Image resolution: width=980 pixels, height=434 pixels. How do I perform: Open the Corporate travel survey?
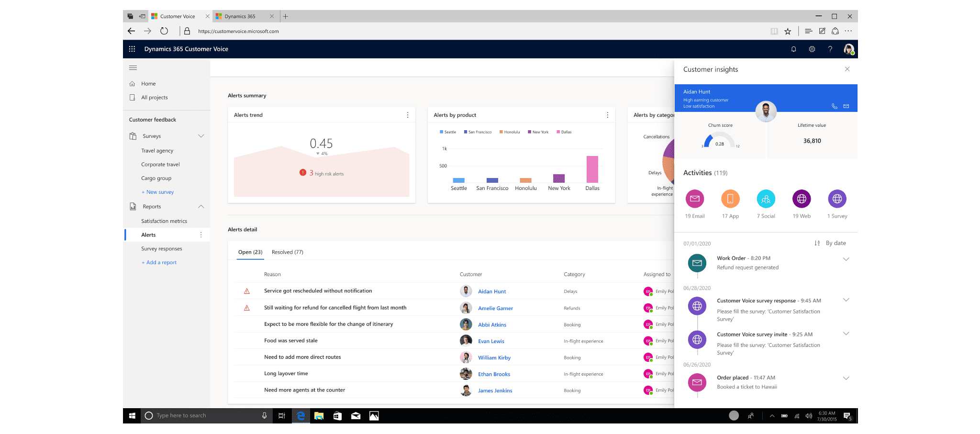pyautogui.click(x=160, y=165)
